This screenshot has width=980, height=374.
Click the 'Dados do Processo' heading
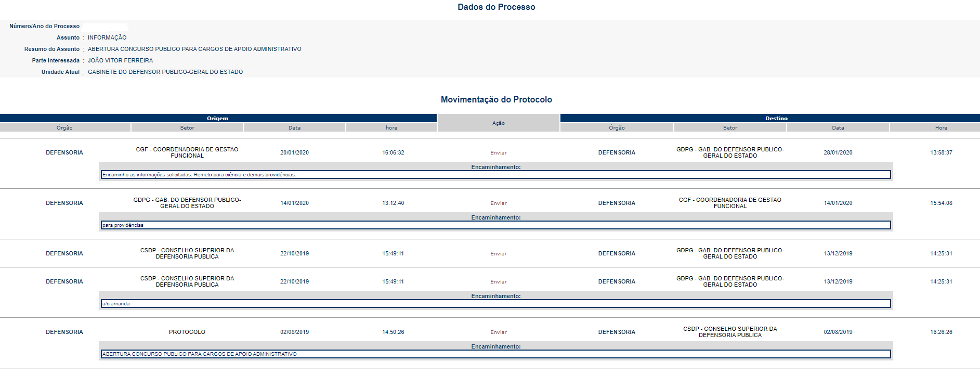point(496,7)
